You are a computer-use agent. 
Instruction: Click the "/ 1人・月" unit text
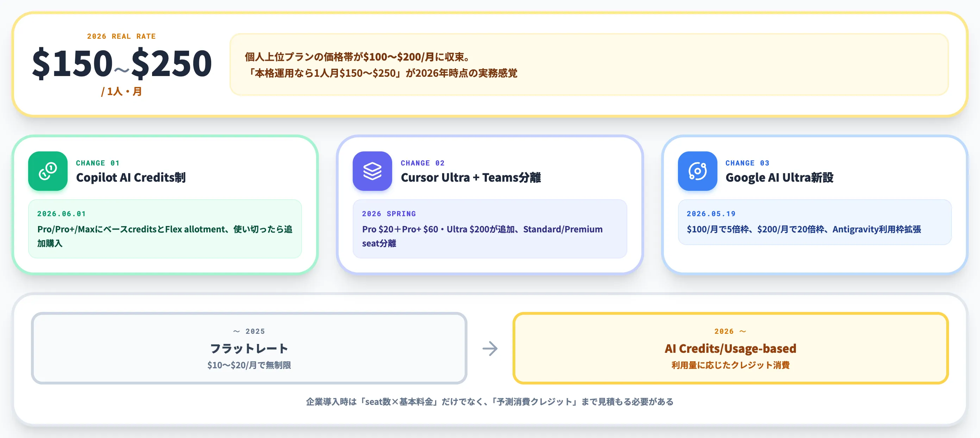coord(121,91)
